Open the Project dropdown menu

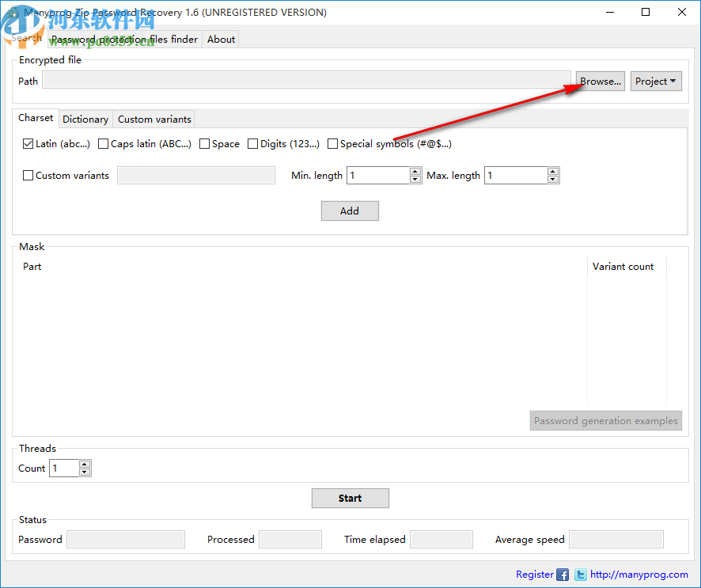656,81
